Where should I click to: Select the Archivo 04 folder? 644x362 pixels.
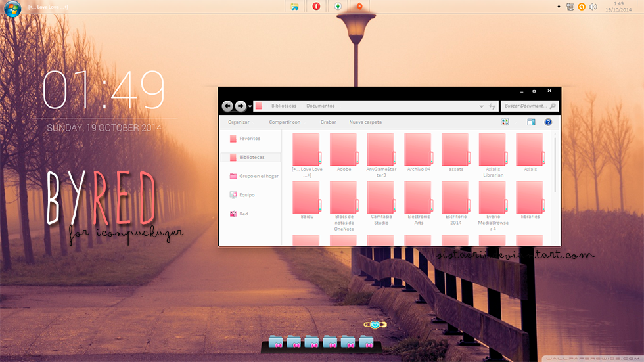(419, 152)
